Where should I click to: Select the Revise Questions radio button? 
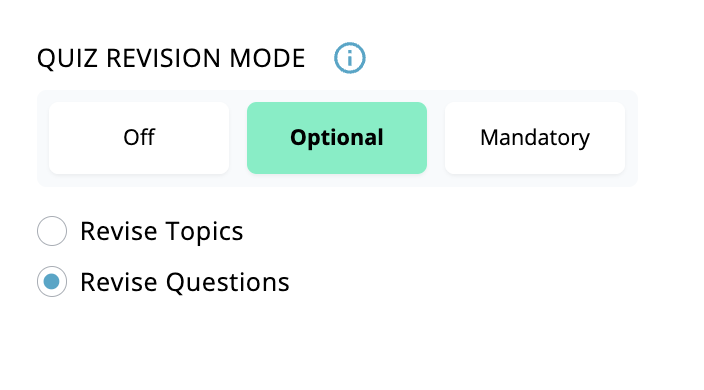(x=52, y=282)
